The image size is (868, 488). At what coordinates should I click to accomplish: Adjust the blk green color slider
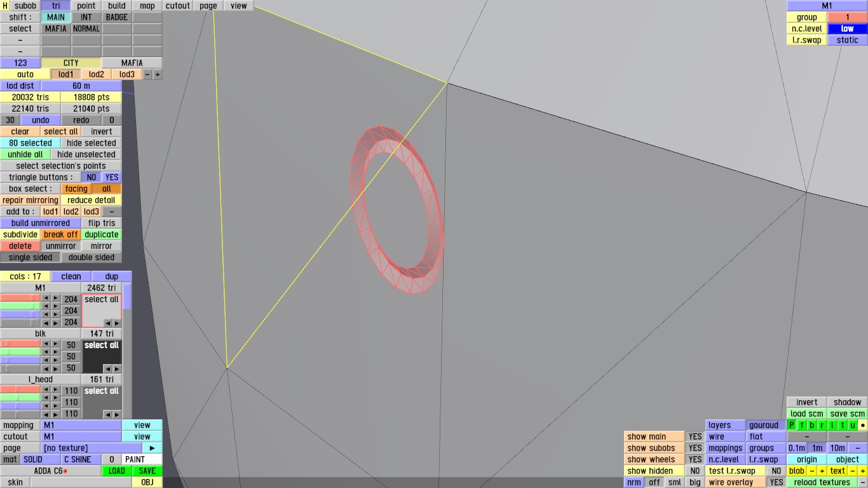click(20, 353)
